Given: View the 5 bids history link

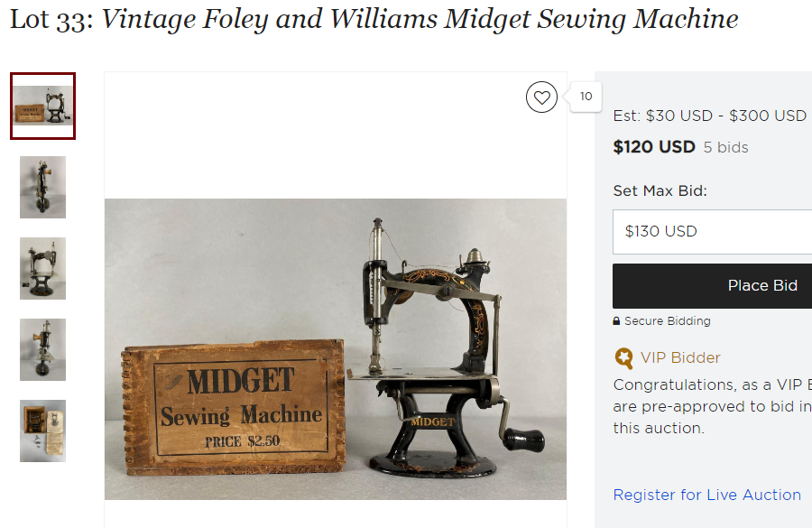Looking at the screenshot, I should (x=726, y=147).
